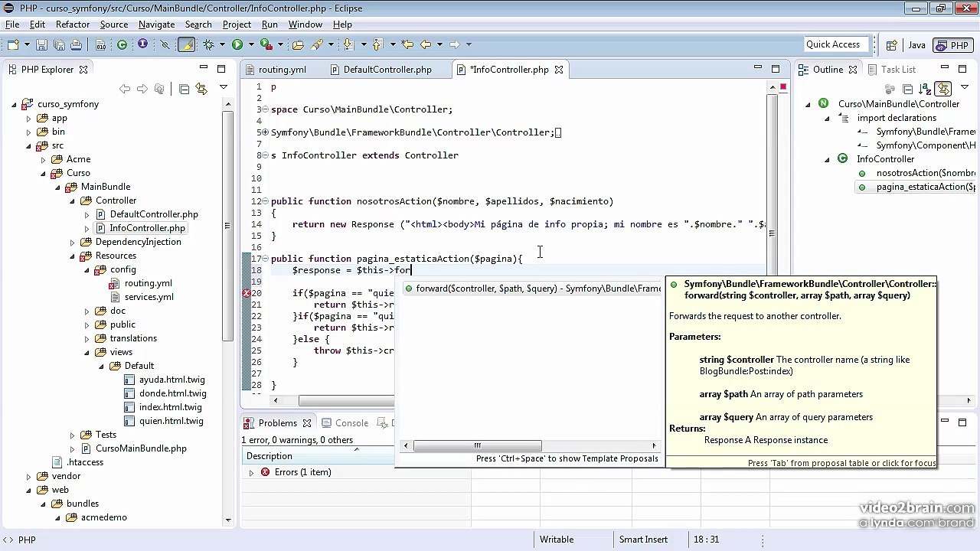Image resolution: width=980 pixels, height=551 pixels.
Task: Collapse All in Outline toolbar
Action: click(x=907, y=90)
